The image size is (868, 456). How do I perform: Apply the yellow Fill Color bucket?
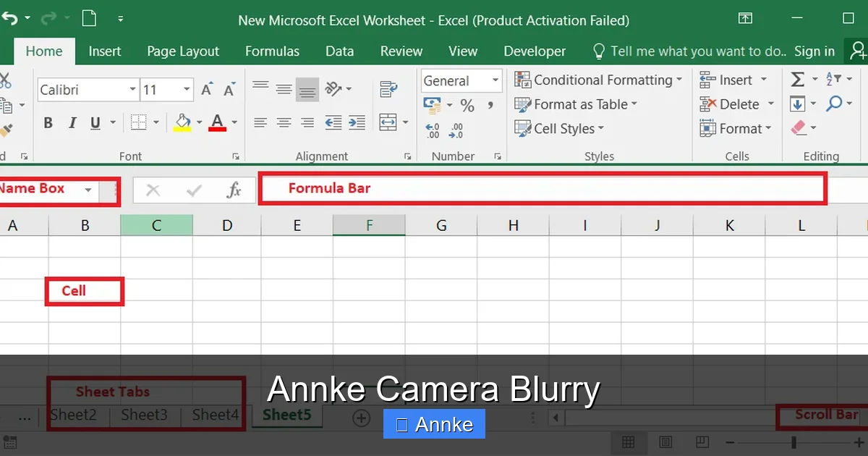(x=182, y=122)
